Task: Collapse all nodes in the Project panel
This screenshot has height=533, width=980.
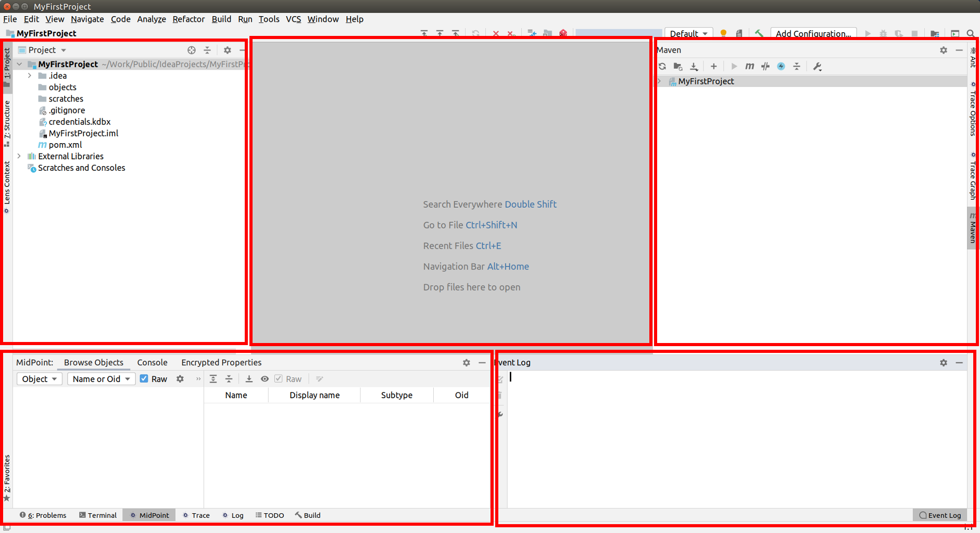Action: [x=207, y=50]
